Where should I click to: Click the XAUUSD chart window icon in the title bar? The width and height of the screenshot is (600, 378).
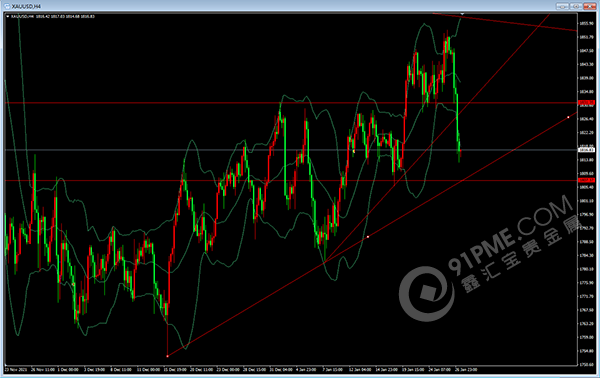7,6
